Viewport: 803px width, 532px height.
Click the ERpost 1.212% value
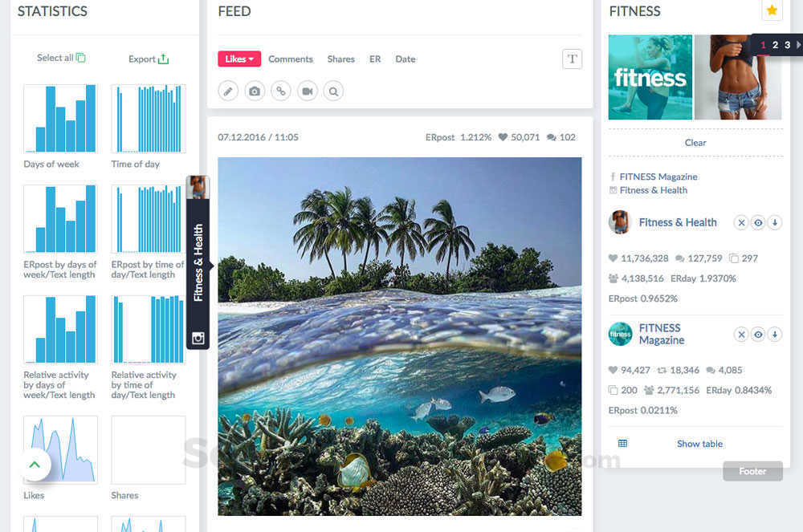click(459, 137)
